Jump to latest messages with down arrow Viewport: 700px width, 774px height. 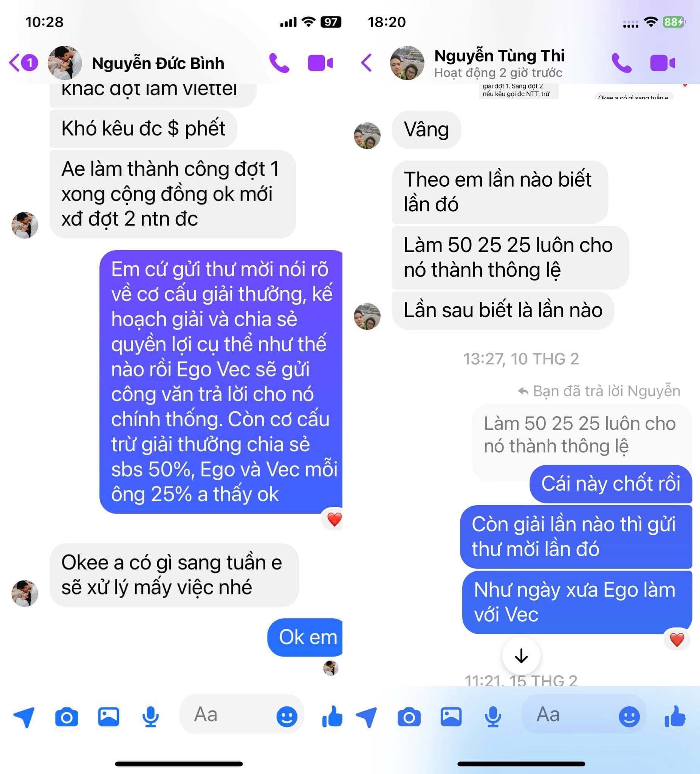(521, 656)
